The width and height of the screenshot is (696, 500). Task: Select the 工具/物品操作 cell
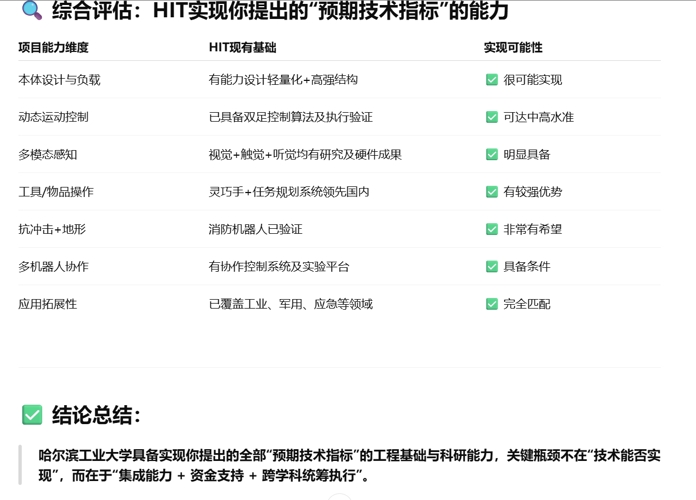(56, 192)
